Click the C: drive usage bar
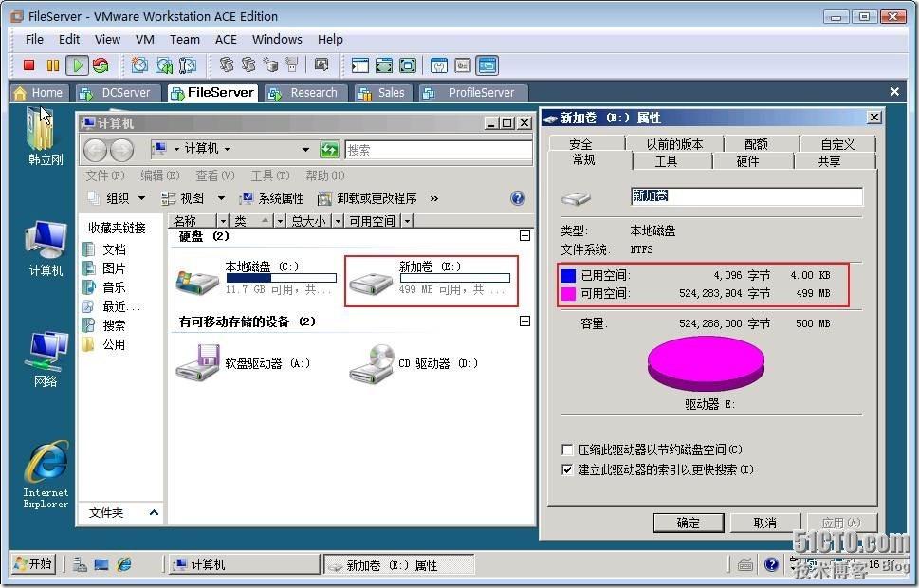The height and width of the screenshot is (588, 919). tap(282, 278)
